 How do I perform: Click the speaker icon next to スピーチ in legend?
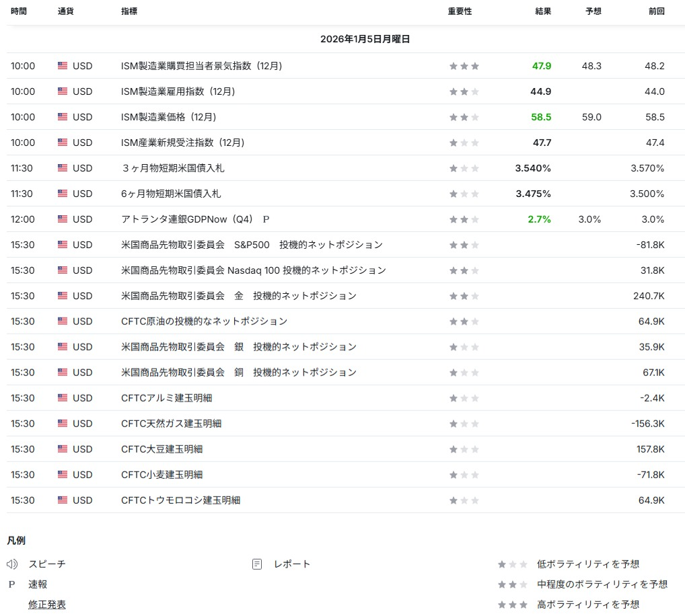pos(12,564)
